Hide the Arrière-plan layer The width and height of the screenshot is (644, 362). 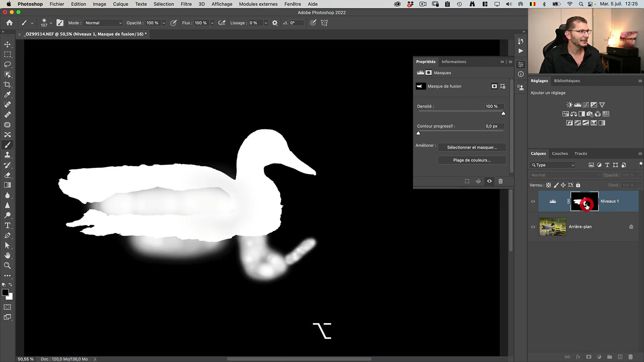click(533, 227)
